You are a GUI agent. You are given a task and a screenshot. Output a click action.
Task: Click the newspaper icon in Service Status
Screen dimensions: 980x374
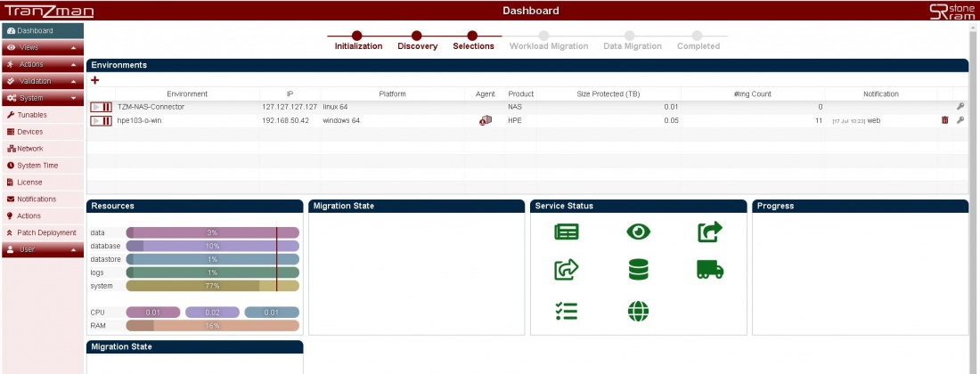click(567, 232)
